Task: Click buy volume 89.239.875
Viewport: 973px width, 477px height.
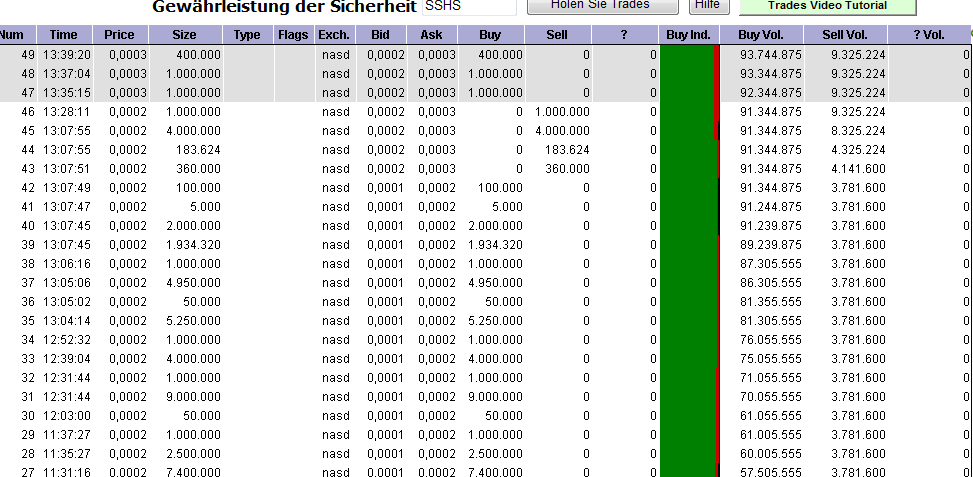Action: coord(771,245)
